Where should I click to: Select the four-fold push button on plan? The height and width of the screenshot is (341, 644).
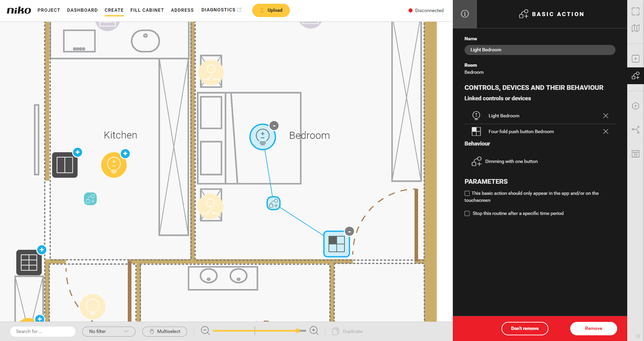[336, 244]
